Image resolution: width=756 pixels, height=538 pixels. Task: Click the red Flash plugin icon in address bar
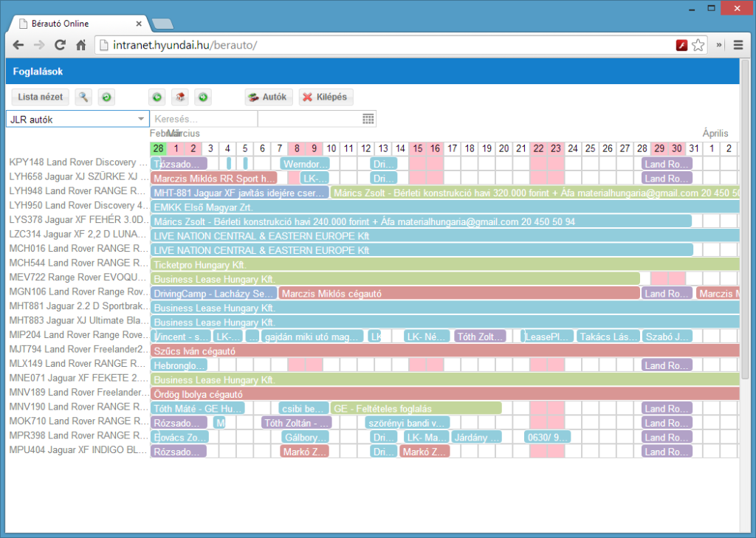pyautogui.click(x=681, y=45)
